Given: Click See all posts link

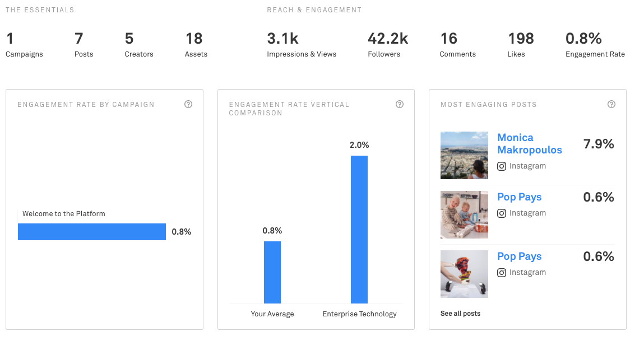Looking at the screenshot, I should click(460, 314).
